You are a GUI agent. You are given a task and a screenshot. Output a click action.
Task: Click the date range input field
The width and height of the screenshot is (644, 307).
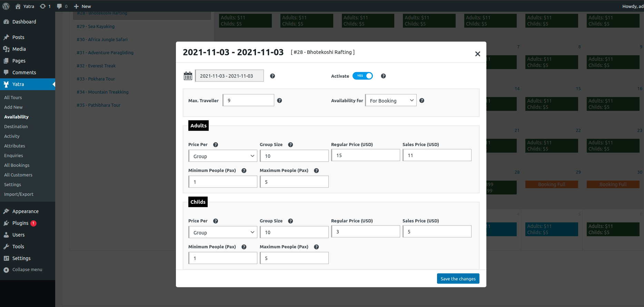229,76
